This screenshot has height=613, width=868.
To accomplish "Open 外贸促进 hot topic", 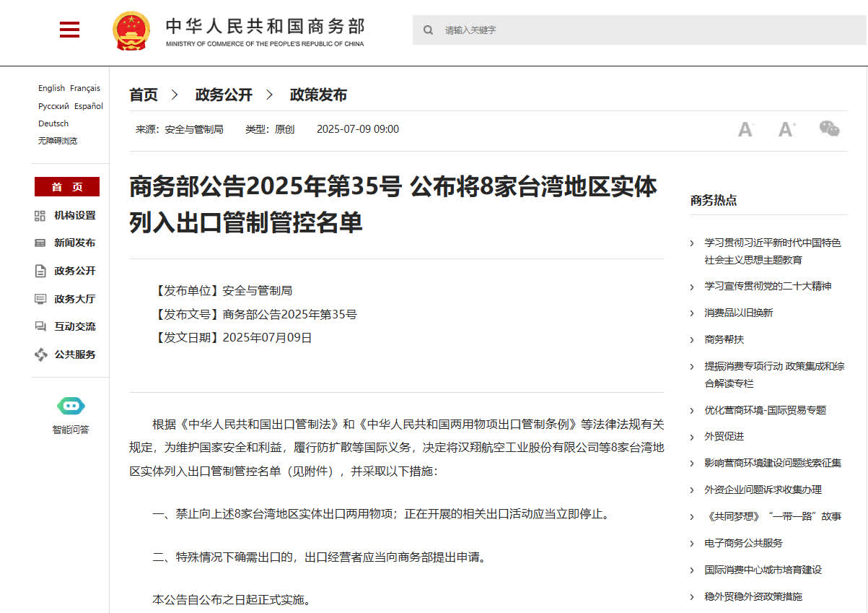I will click(x=724, y=436).
